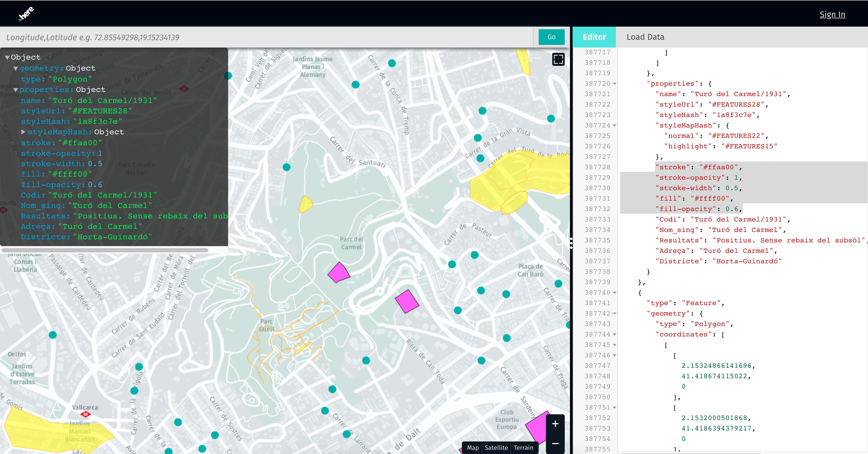Expand the styleMapHash object node

[x=23, y=132]
